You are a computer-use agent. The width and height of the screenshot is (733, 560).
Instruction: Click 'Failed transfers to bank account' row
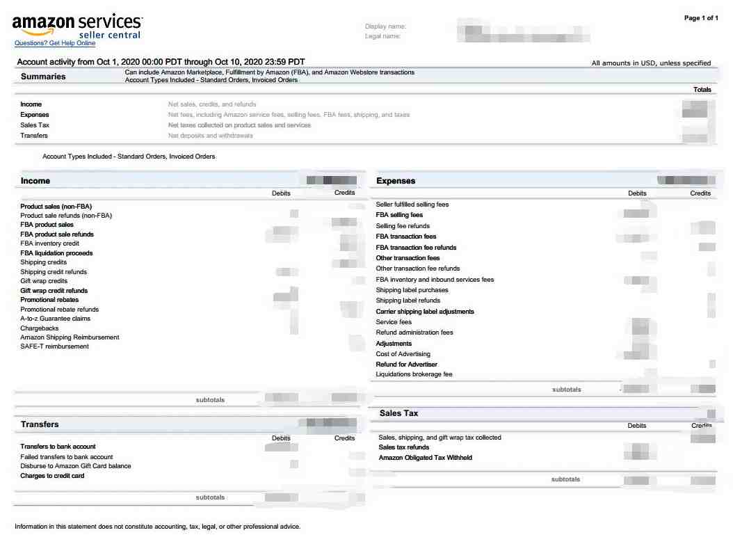pyautogui.click(x=66, y=456)
